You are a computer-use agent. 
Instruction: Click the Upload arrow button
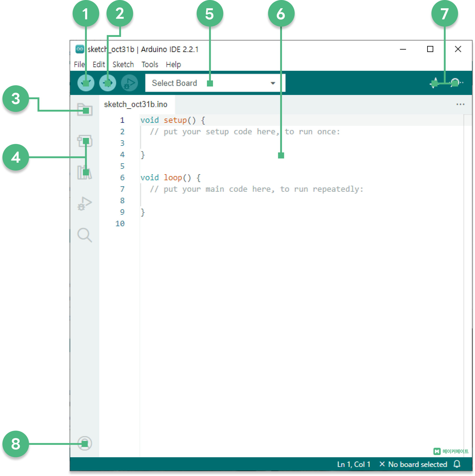coord(108,83)
